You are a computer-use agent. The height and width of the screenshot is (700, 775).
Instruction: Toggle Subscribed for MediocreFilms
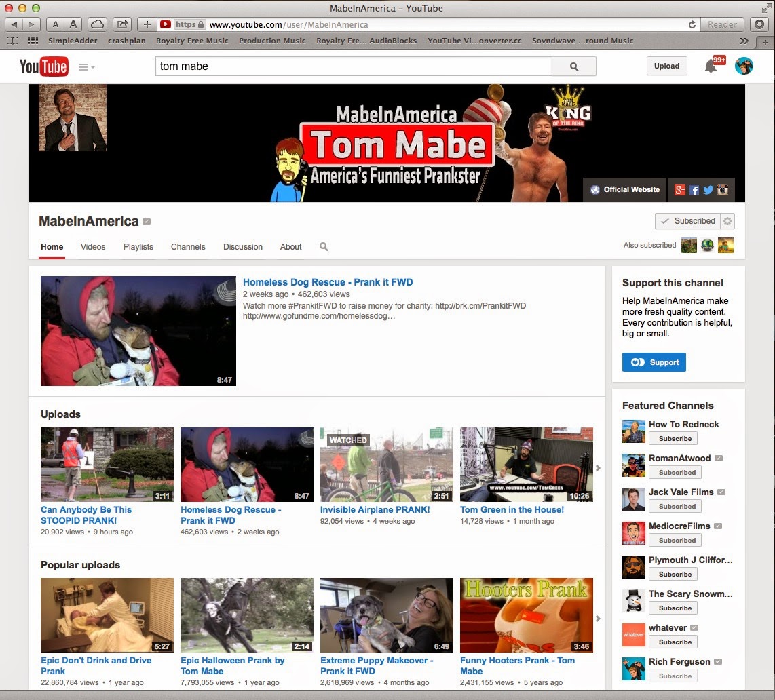click(x=677, y=541)
